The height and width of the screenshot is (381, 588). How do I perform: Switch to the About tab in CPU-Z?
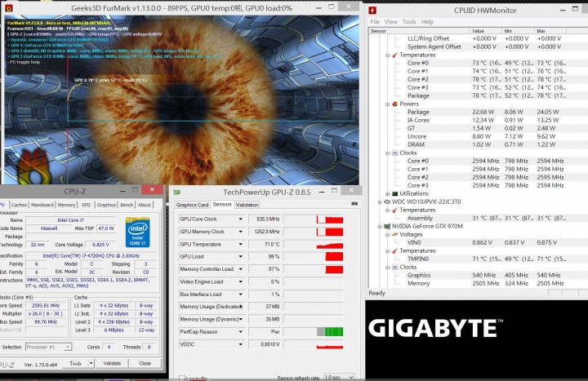145,205
